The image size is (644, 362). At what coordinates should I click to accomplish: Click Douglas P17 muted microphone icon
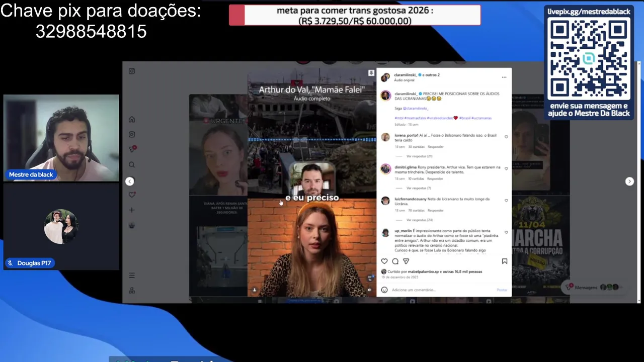[x=10, y=263]
